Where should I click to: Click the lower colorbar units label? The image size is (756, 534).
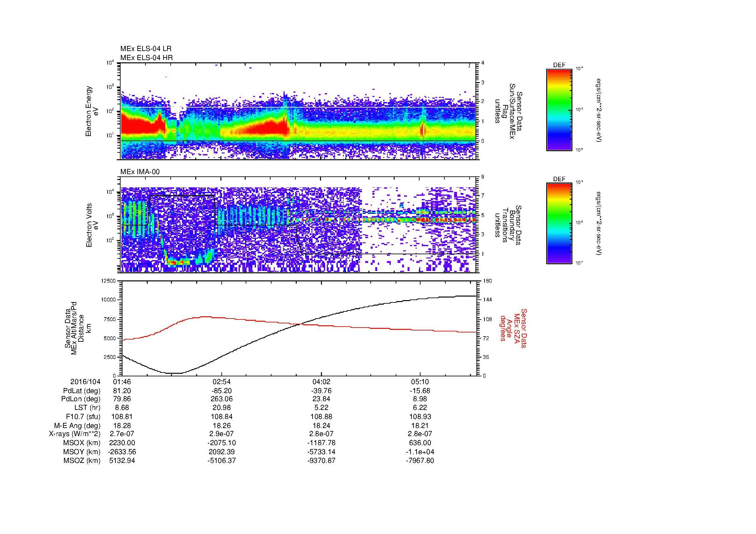[599, 224]
